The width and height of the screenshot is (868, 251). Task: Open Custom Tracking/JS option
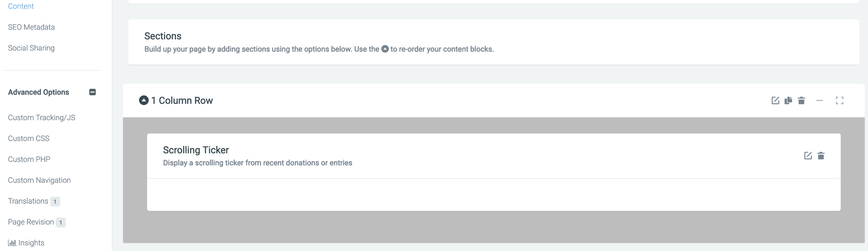click(42, 117)
